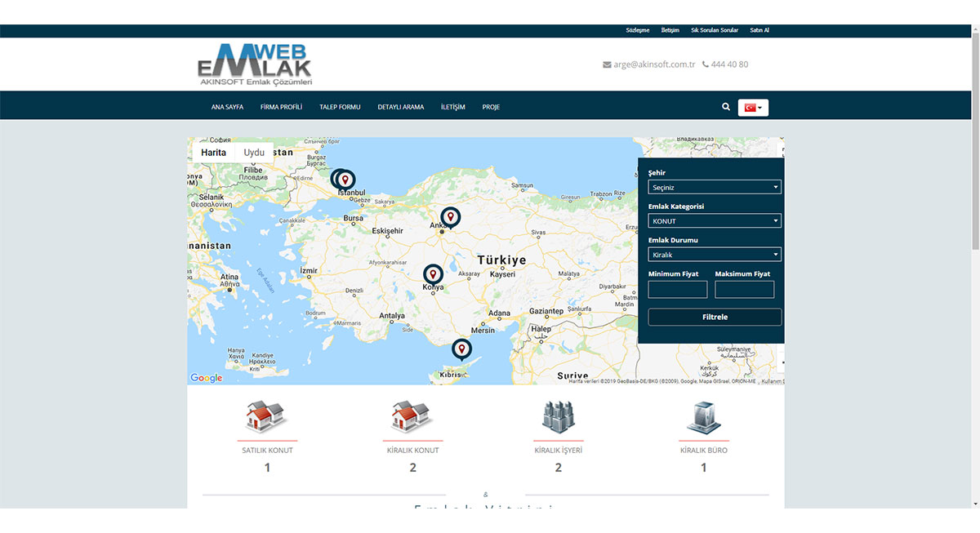Image resolution: width=980 pixels, height=533 pixels.
Task: Click the EMLAK WEB logo
Action: tap(257, 63)
